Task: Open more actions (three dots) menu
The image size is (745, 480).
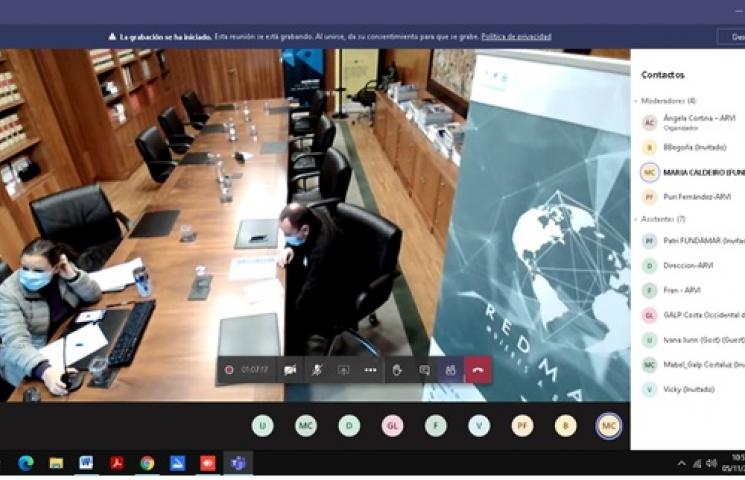Action: pos(370,370)
